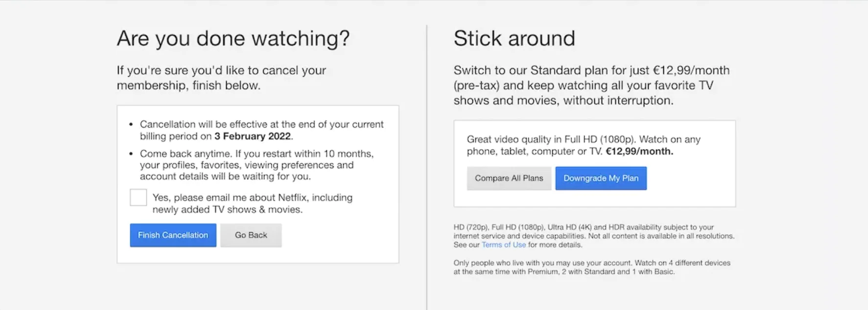868x310 pixels.
Task: Click the cancellation details card
Action: point(258,183)
